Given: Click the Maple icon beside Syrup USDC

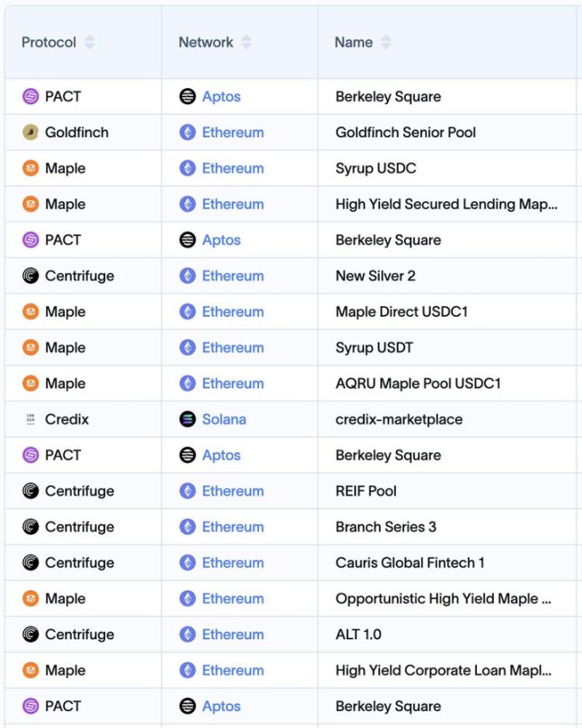Looking at the screenshot, I should point(31,168).
